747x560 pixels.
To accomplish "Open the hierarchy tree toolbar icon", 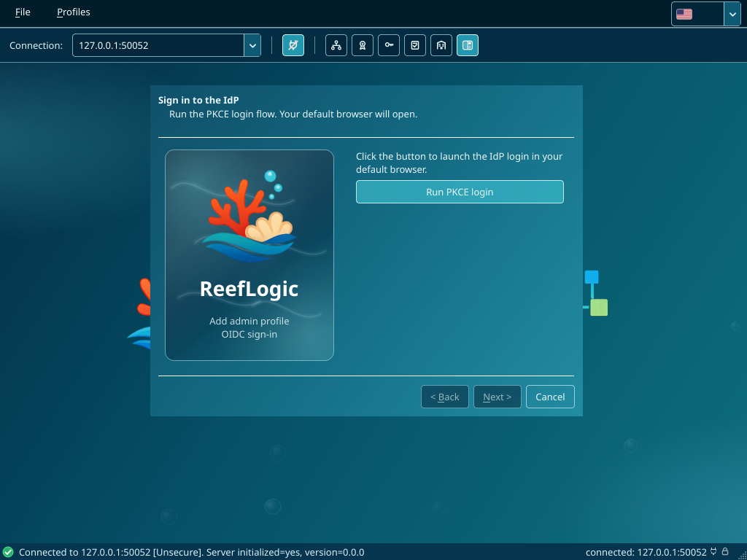I will point(336,45).
